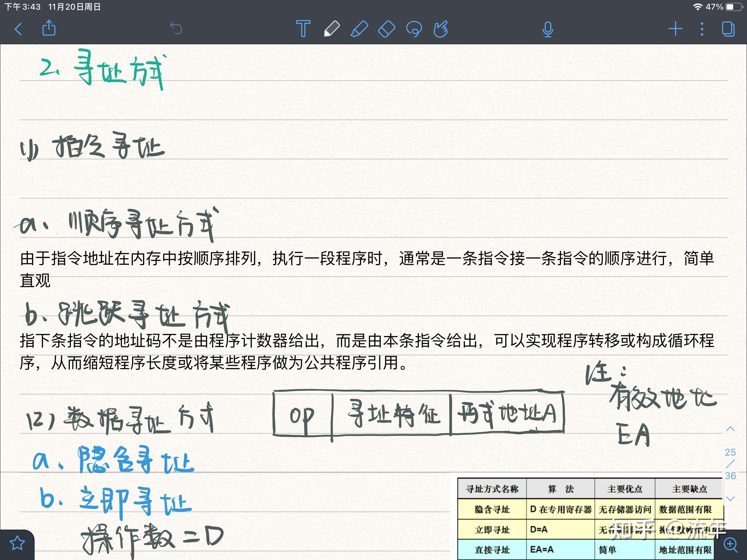
Task: Tap the table header 寻址方式名称
Action: pos(492,489)
